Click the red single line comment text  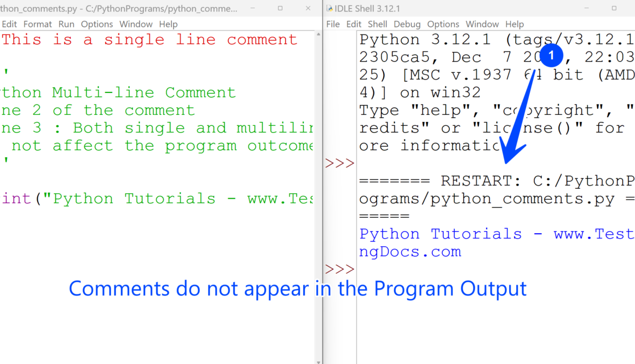click(x=149, y=39)
